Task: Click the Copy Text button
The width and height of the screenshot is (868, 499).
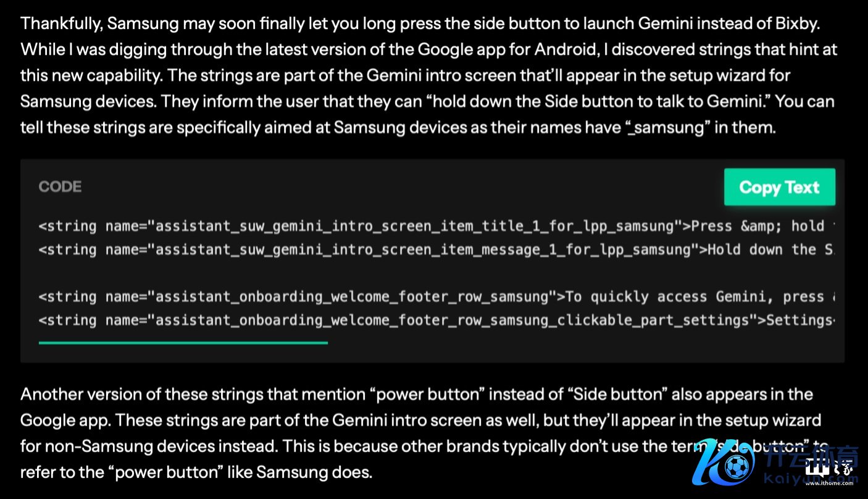Action: click(x=779, y=187)
